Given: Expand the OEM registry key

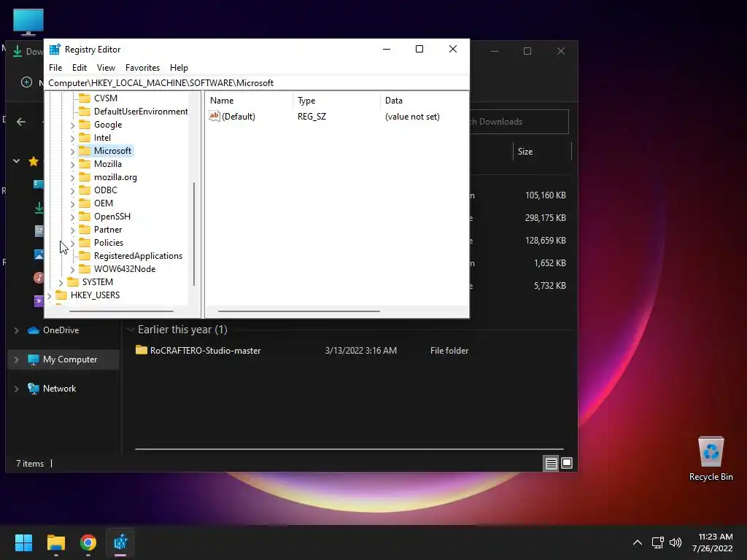Looking at the screenshot, I should click(x=72, y=204).
